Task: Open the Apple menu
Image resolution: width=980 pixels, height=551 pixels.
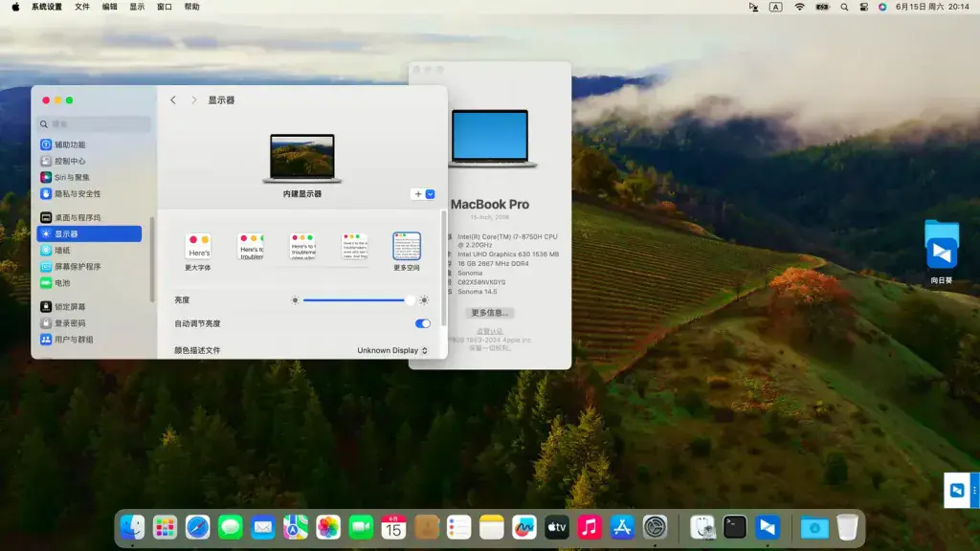Action: tap(15, 7)
